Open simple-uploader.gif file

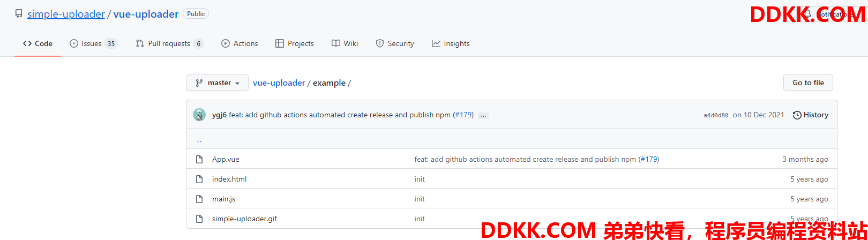(x=244, y=219)
